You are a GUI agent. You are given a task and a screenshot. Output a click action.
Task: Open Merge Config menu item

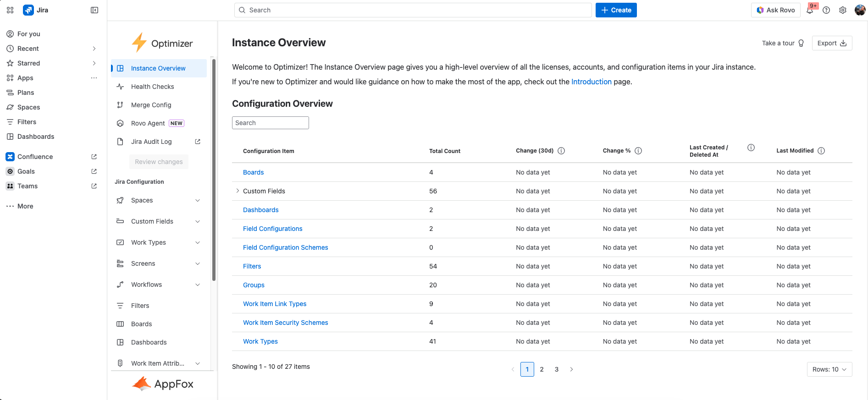(151, 105)
